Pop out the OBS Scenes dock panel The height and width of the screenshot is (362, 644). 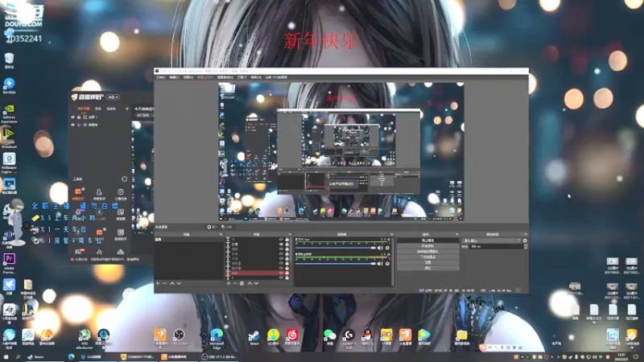tap(221, 234)
